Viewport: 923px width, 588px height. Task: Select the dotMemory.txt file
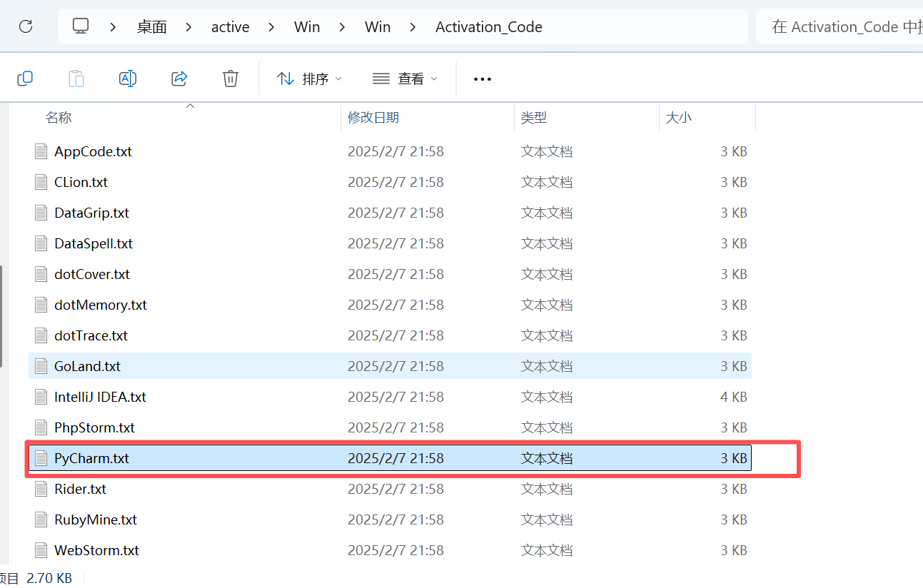tap(390, 305)
